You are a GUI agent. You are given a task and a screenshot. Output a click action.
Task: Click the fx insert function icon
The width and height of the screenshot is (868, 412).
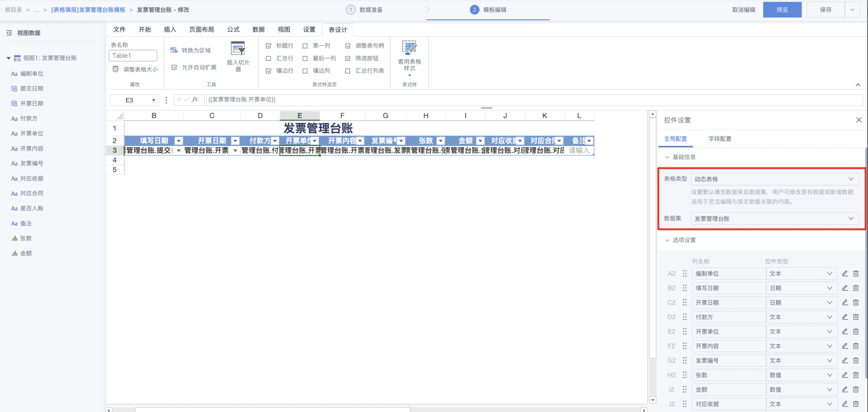click(195, 99)
